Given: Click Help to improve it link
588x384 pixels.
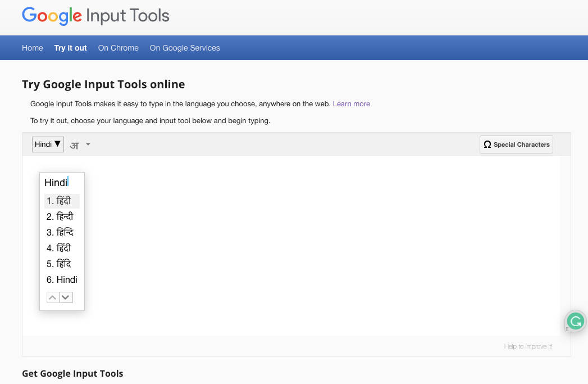Looking at the screenshot, I should click(x=528, y=346).
